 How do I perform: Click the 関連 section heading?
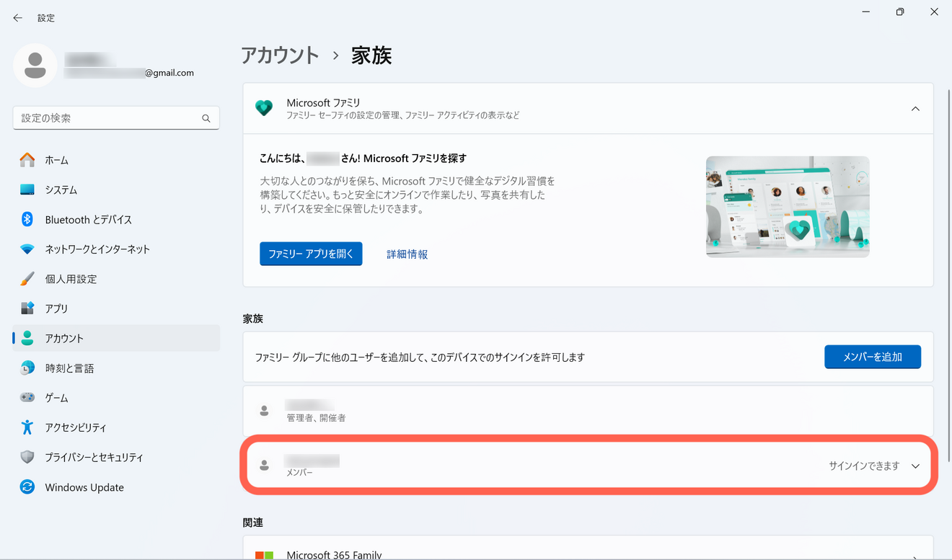[x=253, y=523]
